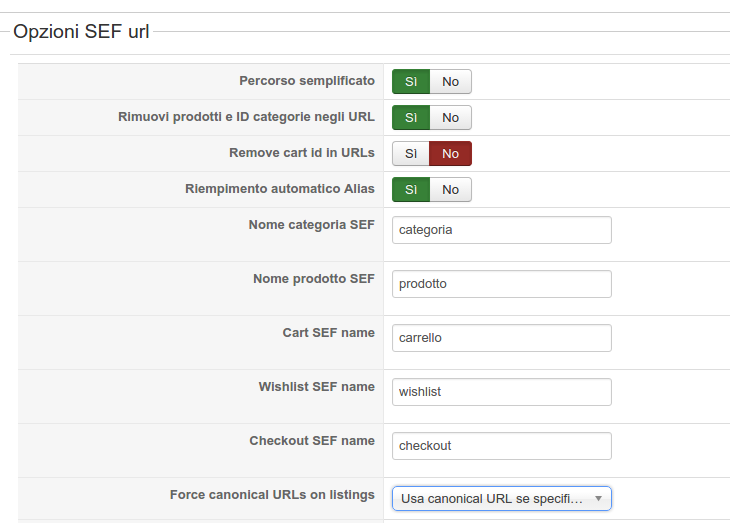The image size is (730, 523).
Task: Click the Riempimento automatico Alias label
Action: (280, 189)
